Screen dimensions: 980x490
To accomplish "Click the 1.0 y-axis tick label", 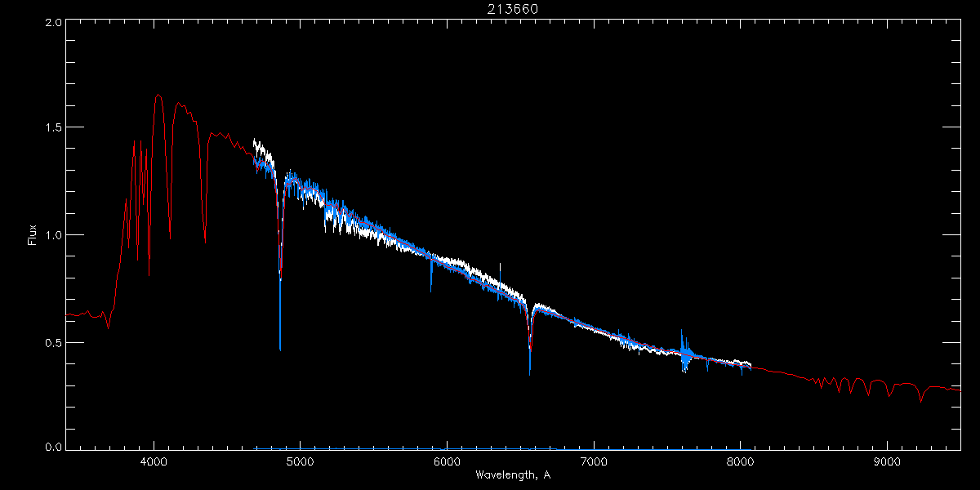I will 54,235.
